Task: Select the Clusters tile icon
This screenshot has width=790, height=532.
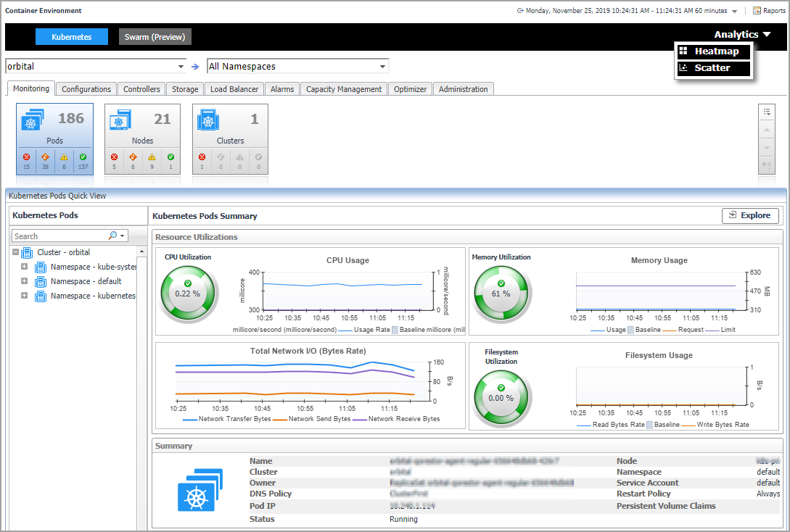Action: (208, 120)
